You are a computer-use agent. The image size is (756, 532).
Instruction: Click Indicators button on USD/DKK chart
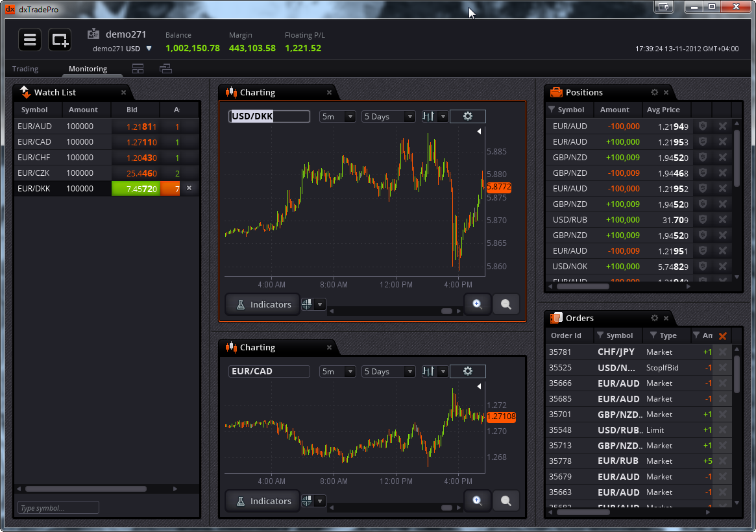click(263, 304)
